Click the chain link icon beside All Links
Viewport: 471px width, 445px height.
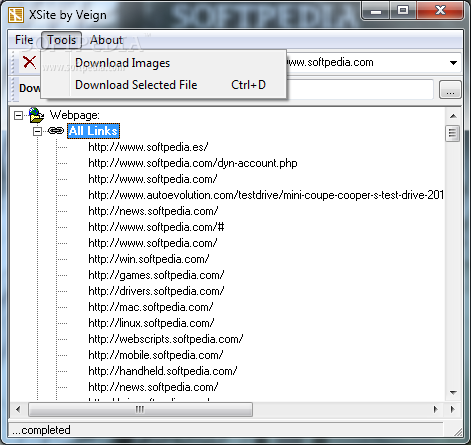point(56,131)
